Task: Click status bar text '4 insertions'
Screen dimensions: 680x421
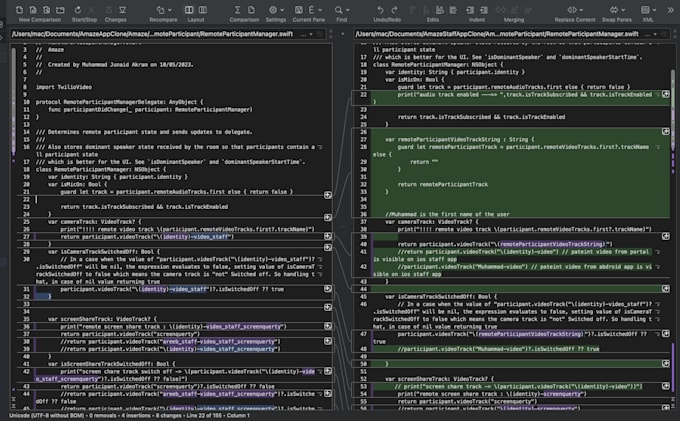Action: 137,415
